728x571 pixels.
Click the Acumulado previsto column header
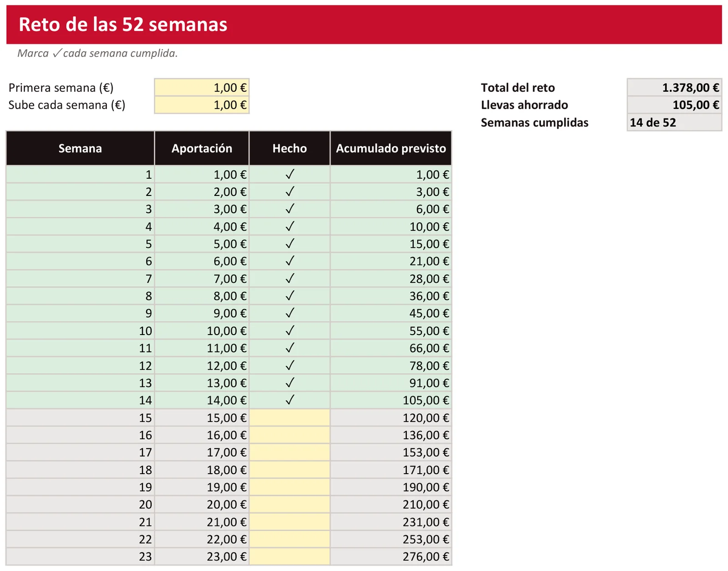click(391, 148)
